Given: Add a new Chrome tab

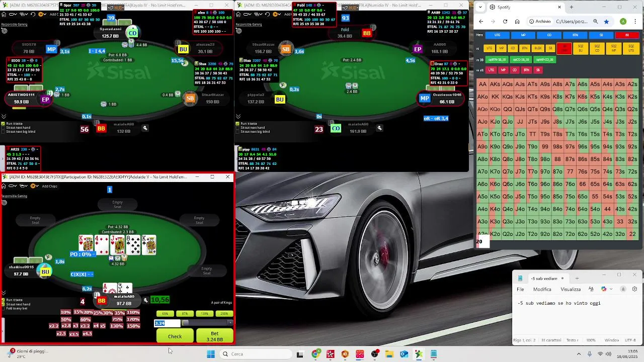Looking at the screenshot, I should coord(572,7).
